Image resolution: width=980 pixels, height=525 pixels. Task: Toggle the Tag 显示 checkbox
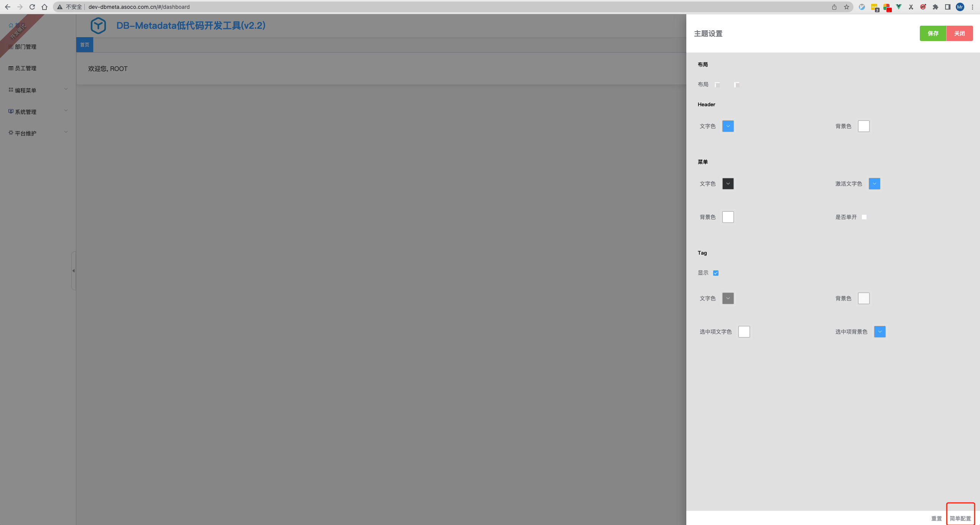(x=716, y=273)
